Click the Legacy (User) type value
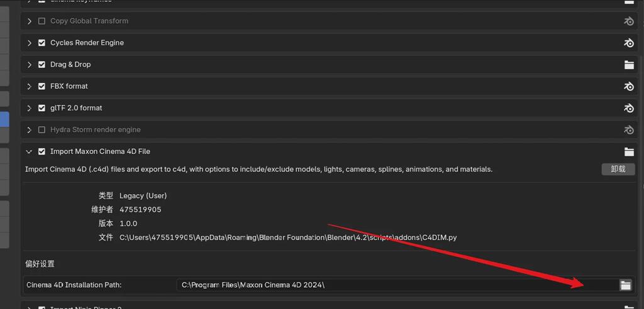Screen dimensions: 644x309 pyautogui.click(x=143, y=196)
